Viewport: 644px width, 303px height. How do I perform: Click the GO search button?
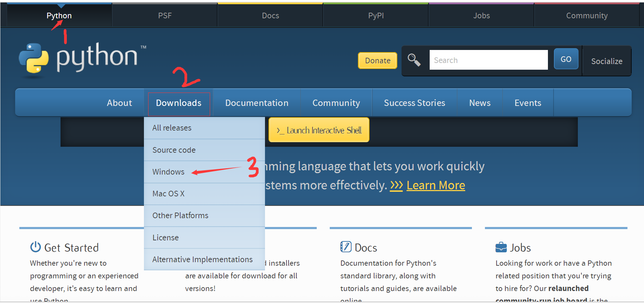tap(566, 59)
